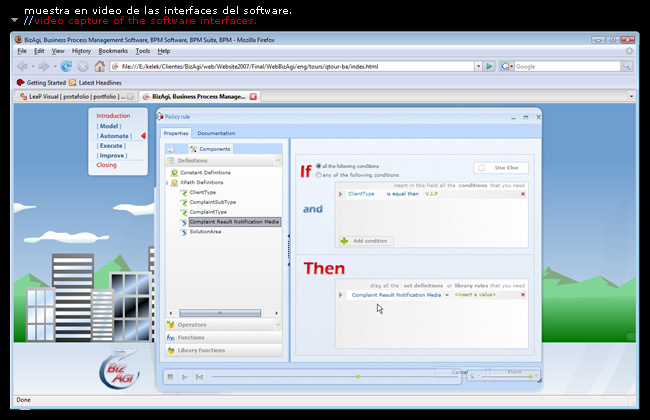
Task: Open the Bookmarks menu
Action: click(x=113, y=50)
